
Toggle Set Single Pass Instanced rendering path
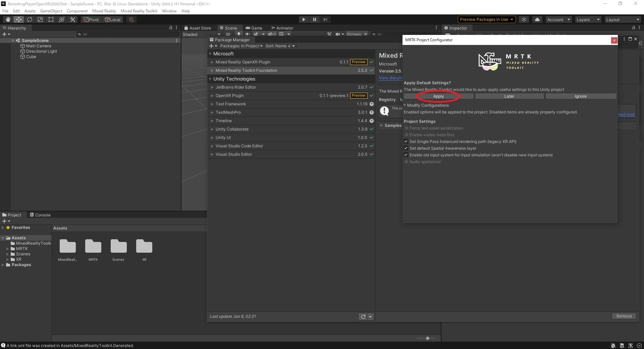point(406,142)
